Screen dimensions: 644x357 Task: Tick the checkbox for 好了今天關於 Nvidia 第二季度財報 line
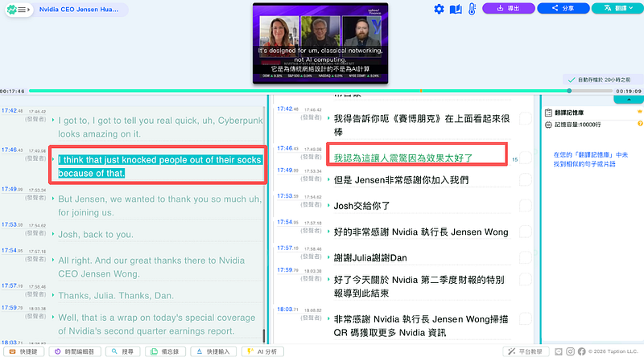[x=526, y=280]
